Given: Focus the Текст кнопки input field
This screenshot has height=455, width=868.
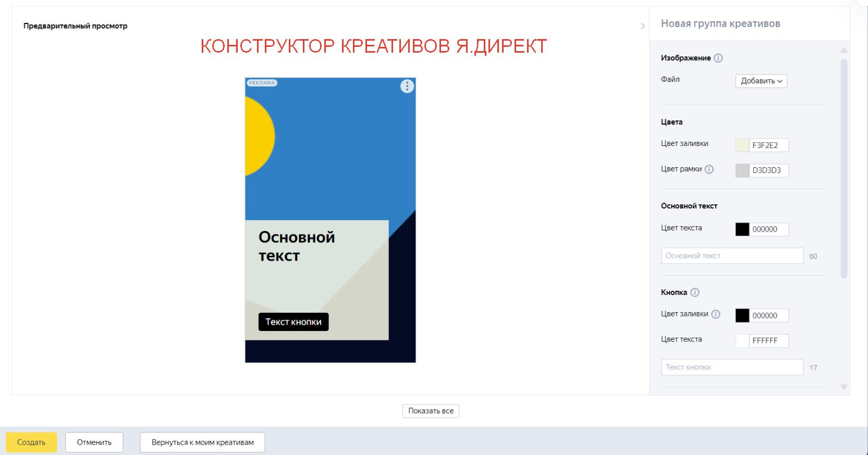Looking at the screenshot, I should [732, 367].
